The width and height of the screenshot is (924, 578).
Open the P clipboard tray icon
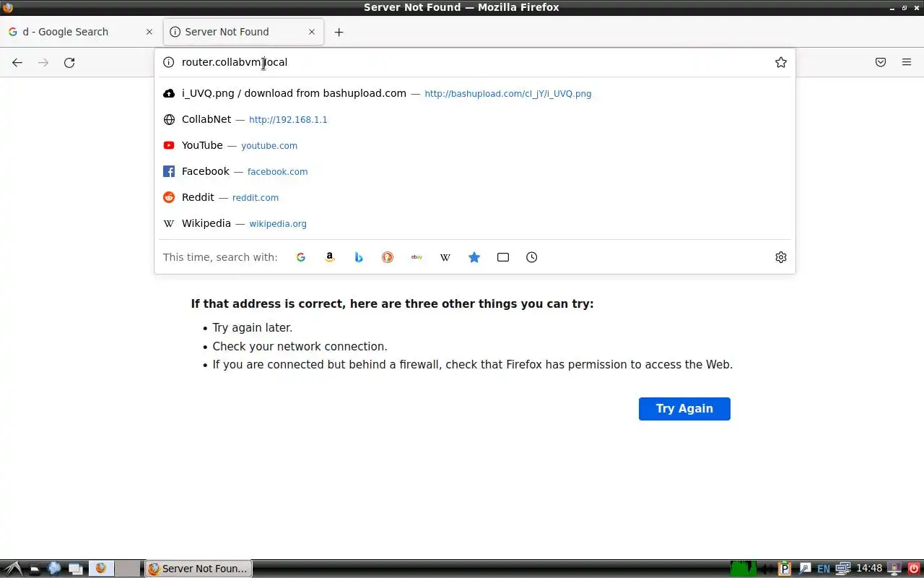[785, 569]
